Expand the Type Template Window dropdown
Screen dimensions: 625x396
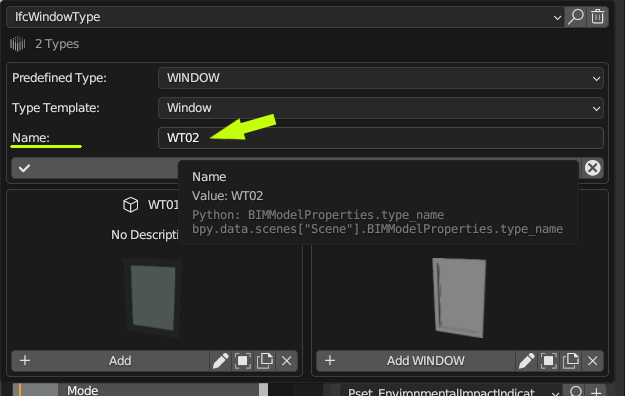click(381, 108)
